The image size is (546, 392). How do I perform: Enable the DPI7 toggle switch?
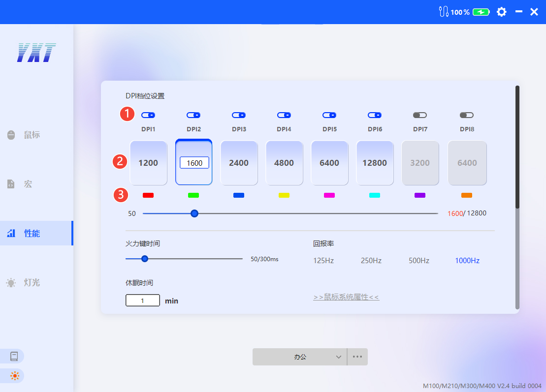coord(419,115)
